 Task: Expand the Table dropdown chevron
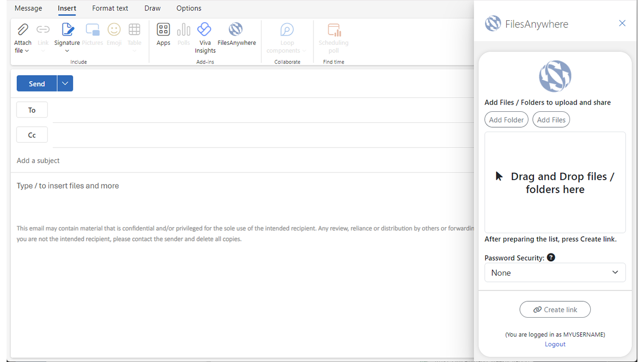134,51
